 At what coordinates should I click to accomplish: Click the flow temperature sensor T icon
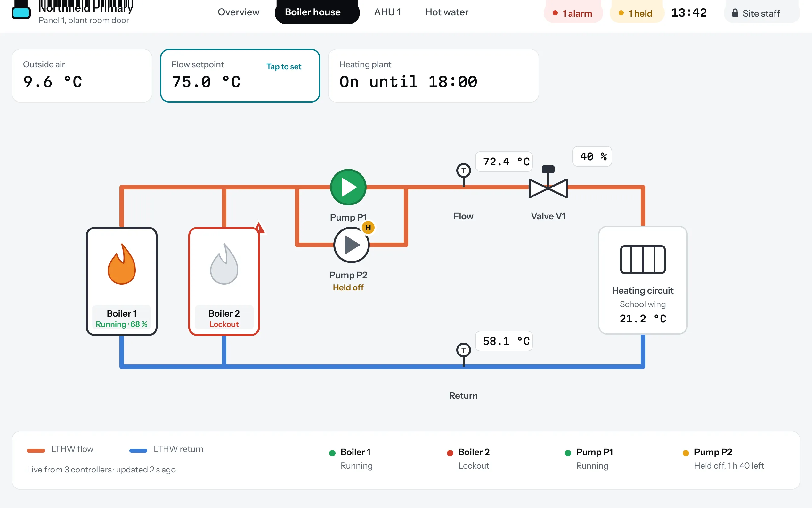[463, 171]
